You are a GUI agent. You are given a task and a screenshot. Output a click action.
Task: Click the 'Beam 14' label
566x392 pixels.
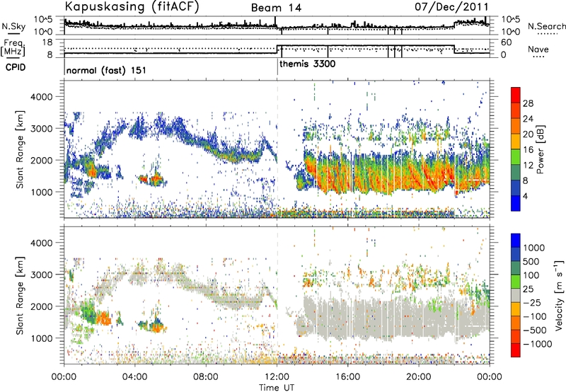click(276, 8)
